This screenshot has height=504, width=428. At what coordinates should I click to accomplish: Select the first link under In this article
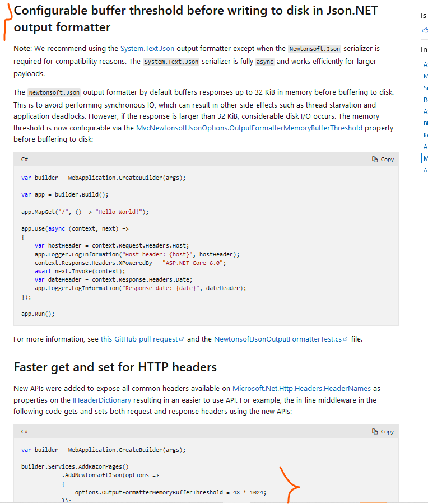click(425, 64)
